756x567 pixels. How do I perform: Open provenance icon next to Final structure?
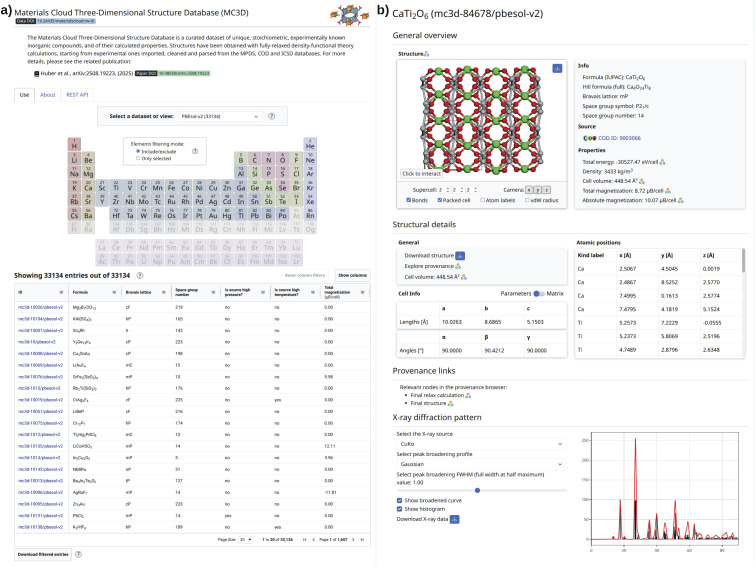pyautogui.click(x=451, y=403)
